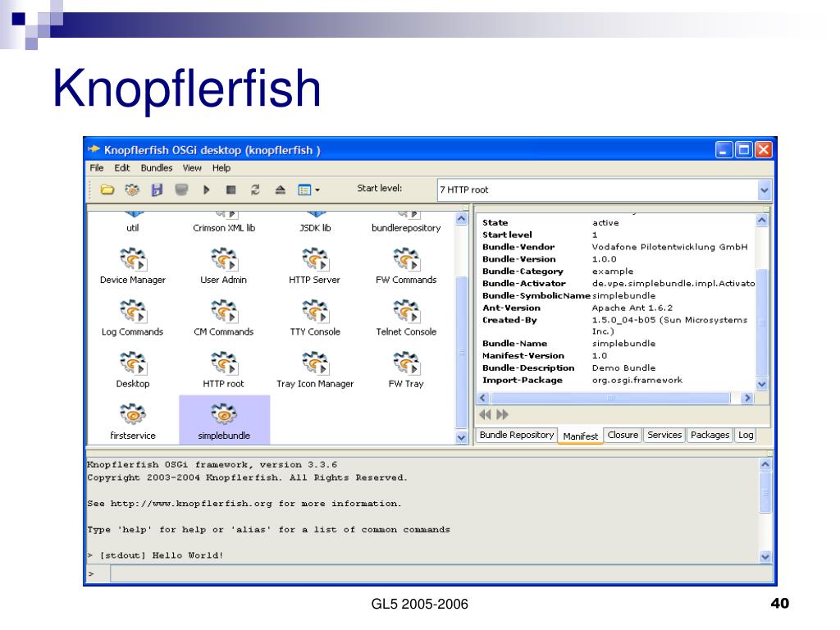The height and width of the screenshot is (630, 840).
Task: Switch to the Bundle Repository tab
Action: [x=517, y=435]
